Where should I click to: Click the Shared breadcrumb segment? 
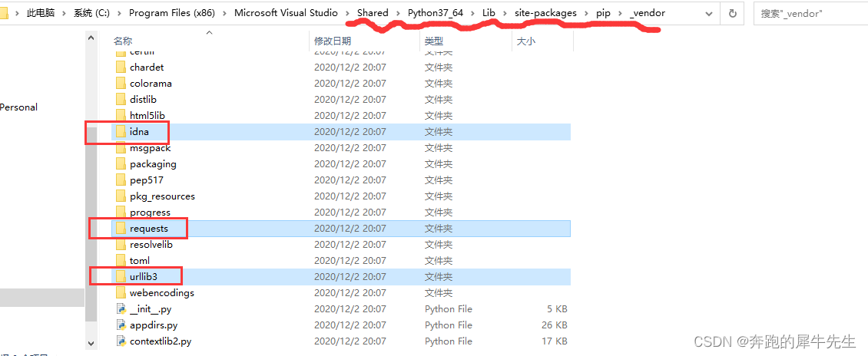[373, 13]
